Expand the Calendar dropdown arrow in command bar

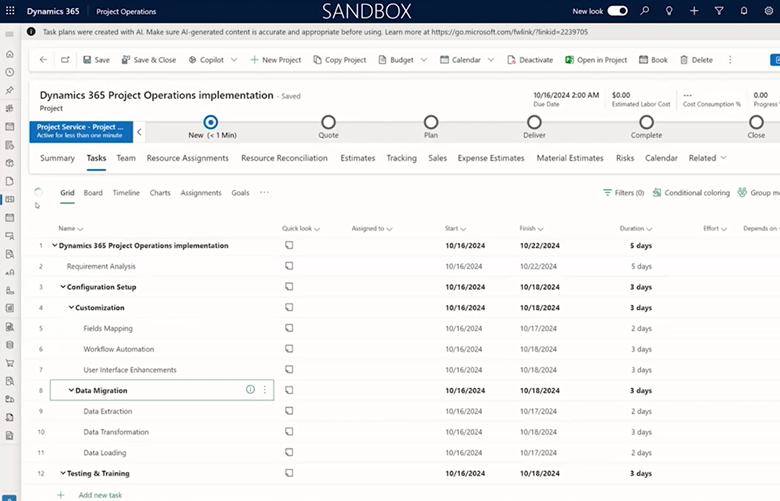[491, 60]
